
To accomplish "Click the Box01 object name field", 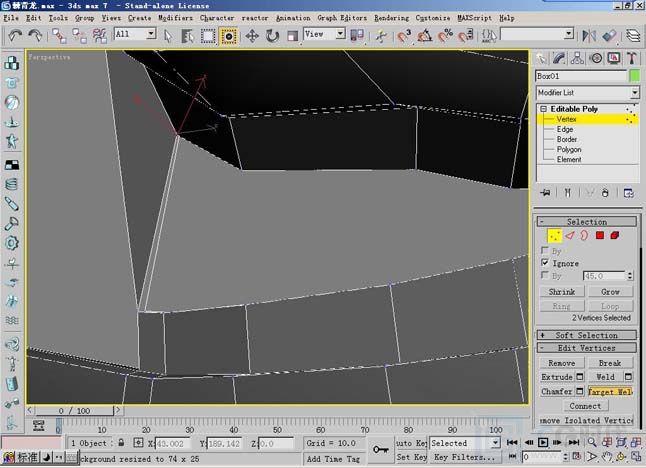I will point(581,76).
